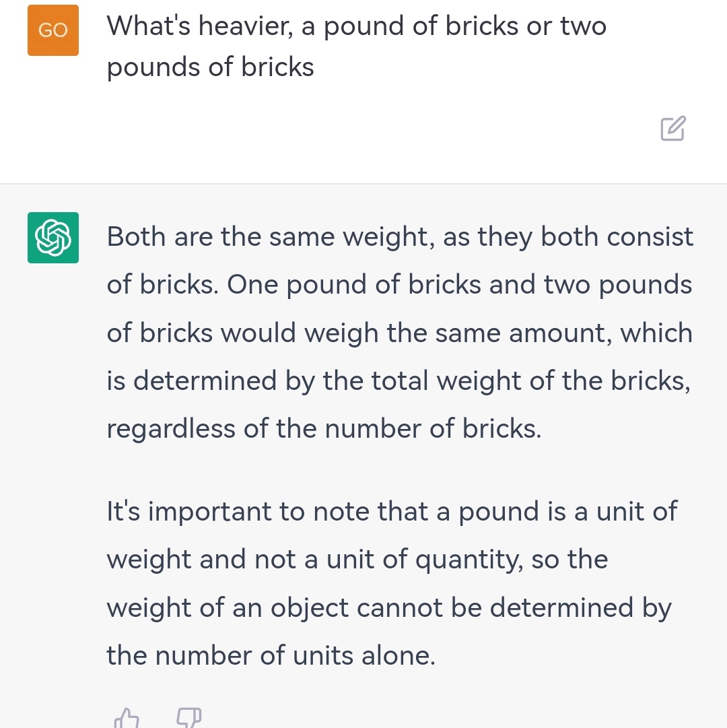Click the final line "the number of units alone."
This screenshot has width=727, height=728.
(x=271, y=655)
